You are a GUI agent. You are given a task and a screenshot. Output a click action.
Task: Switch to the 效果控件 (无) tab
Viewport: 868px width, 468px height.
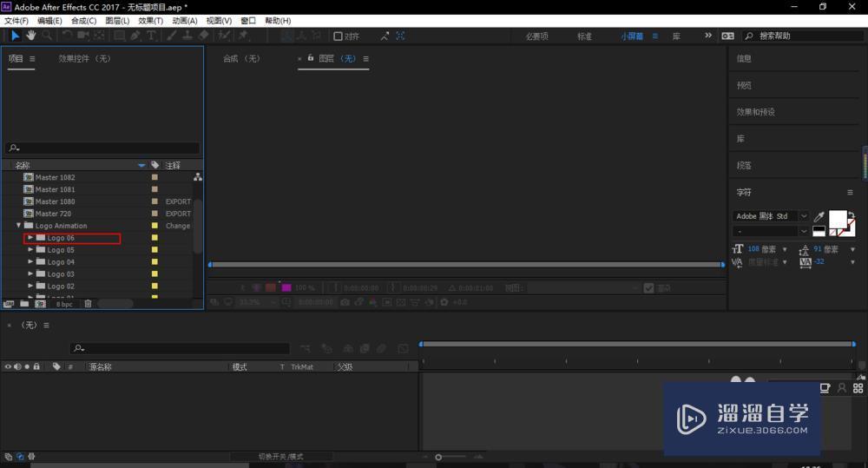click(85, 59)
